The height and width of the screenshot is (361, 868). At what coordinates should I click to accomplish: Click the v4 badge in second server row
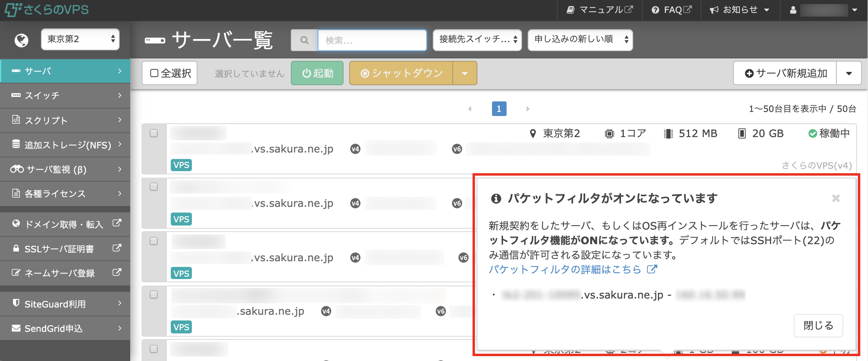tap(355, 203)
